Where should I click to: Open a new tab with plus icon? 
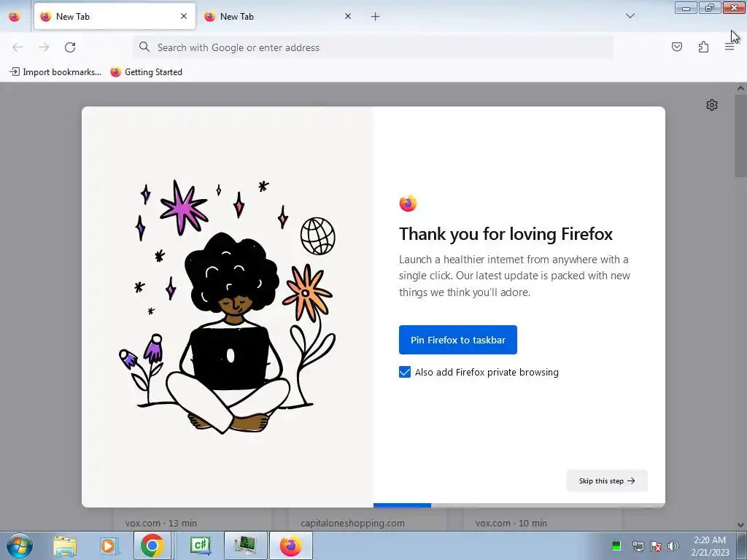[376, 17]
